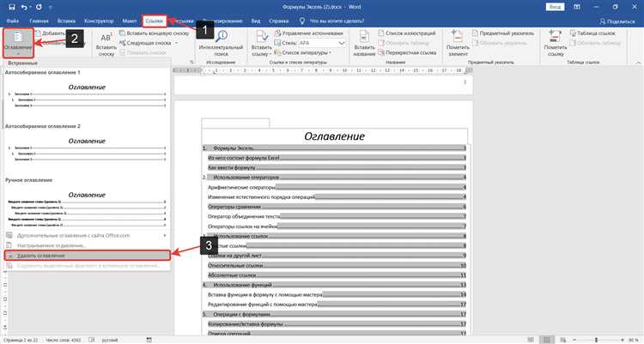Click the word count 'Число слов' status entry
Screen dimensions: 644x344
point(63,340)
